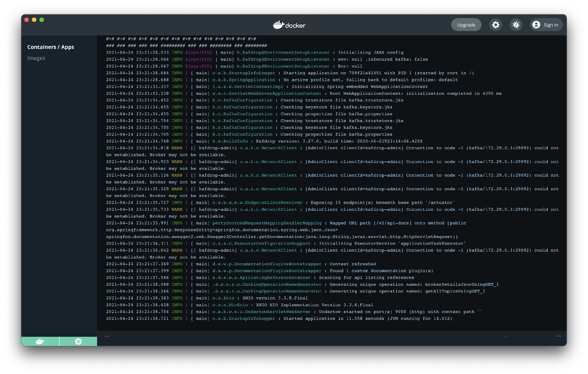Click 'initialization completed in 4395 ms' line
This screenshot has width=588, height=374.
tap(304, 94)
